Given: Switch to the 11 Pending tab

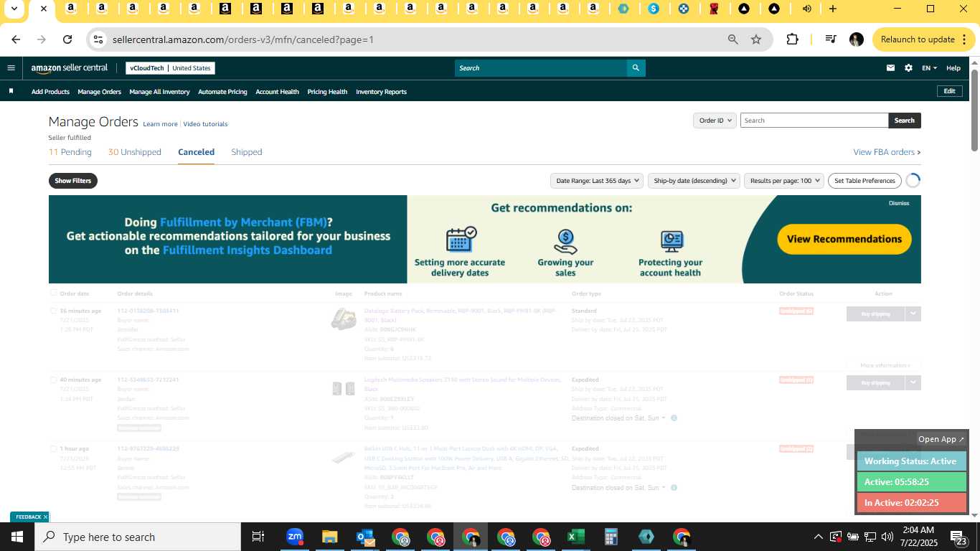Looking at the screenshot, I should point(70,152).
